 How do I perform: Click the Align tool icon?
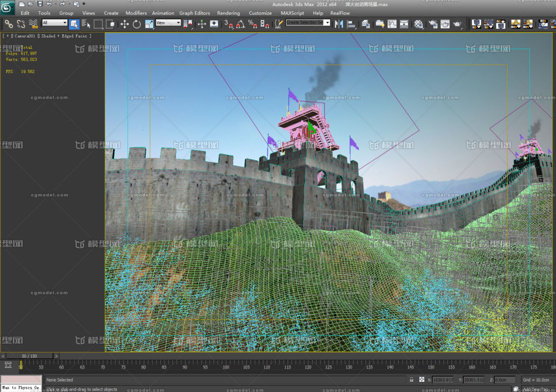tap(352, 24)
